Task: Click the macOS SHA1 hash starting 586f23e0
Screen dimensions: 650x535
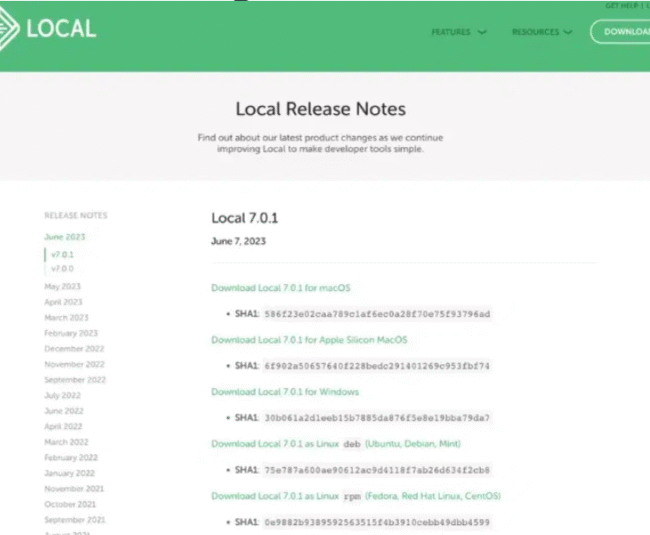Action: [377, 314]
